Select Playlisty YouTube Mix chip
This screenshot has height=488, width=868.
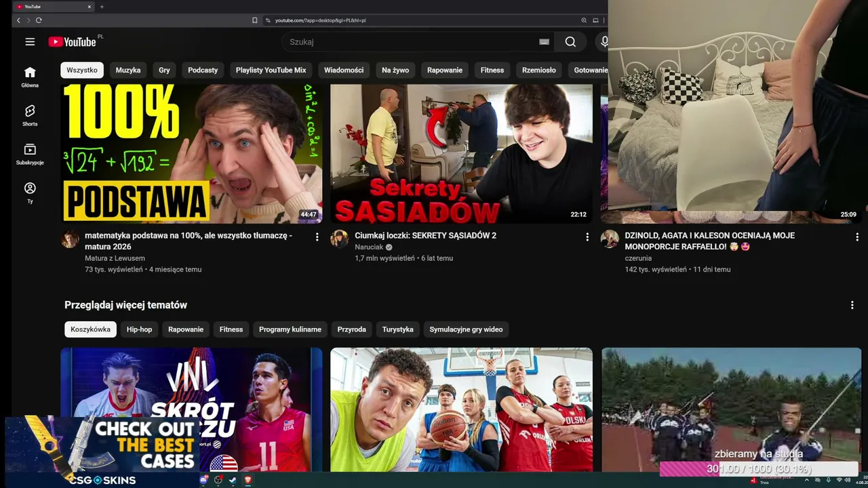coord(271,70)
